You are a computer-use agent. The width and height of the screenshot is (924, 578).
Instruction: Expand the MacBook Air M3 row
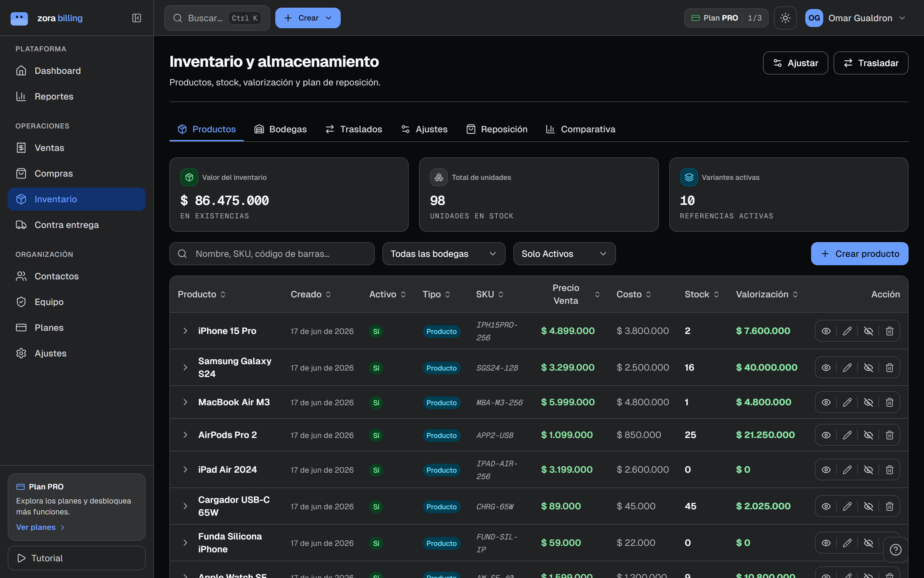point(185,403)
